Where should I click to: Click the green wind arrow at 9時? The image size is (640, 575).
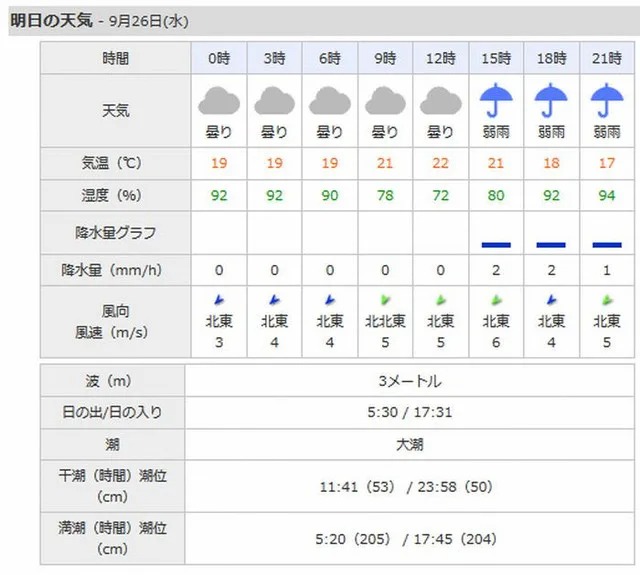(385, 300)
